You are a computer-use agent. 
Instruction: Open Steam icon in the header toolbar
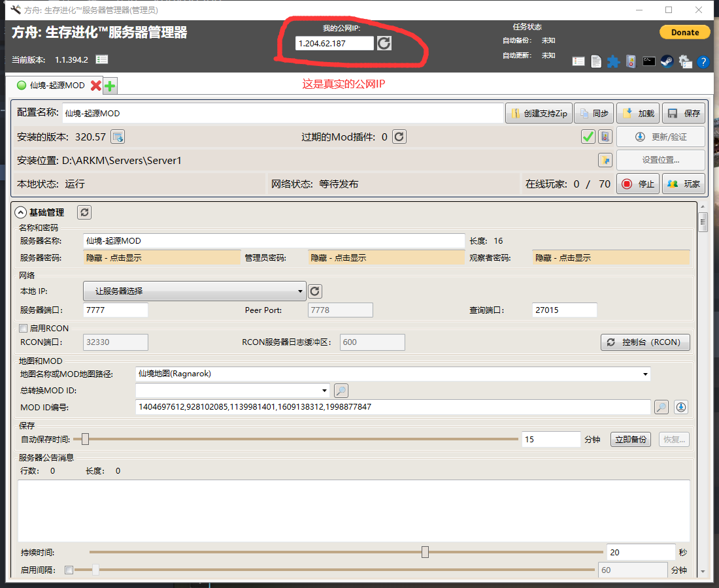667,61
